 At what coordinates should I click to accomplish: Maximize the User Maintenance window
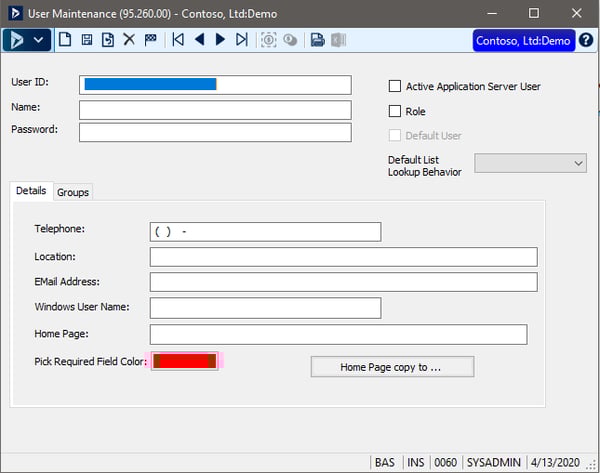click(534, 13)
